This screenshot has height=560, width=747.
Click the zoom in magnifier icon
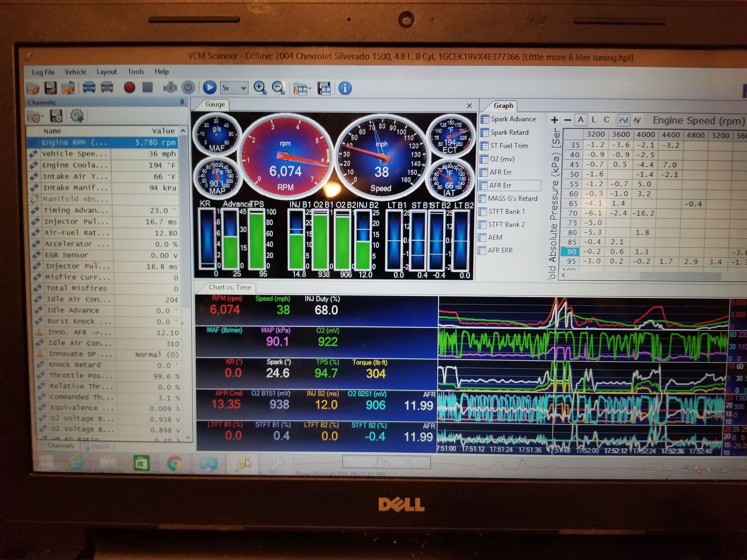click(x=260, y=88)
